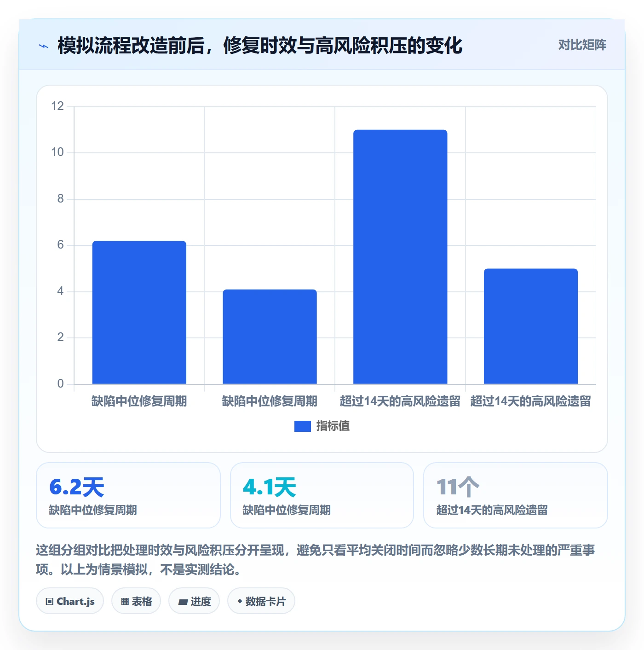
Task: Click the "6.2天" stat value
Action: pos(77,487)
